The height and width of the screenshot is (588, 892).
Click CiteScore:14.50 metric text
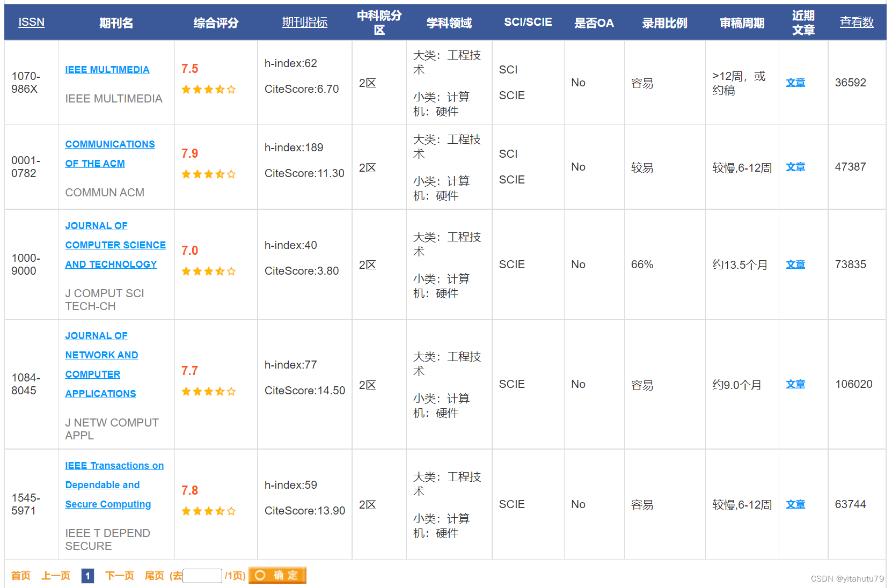tap(305, 391)
